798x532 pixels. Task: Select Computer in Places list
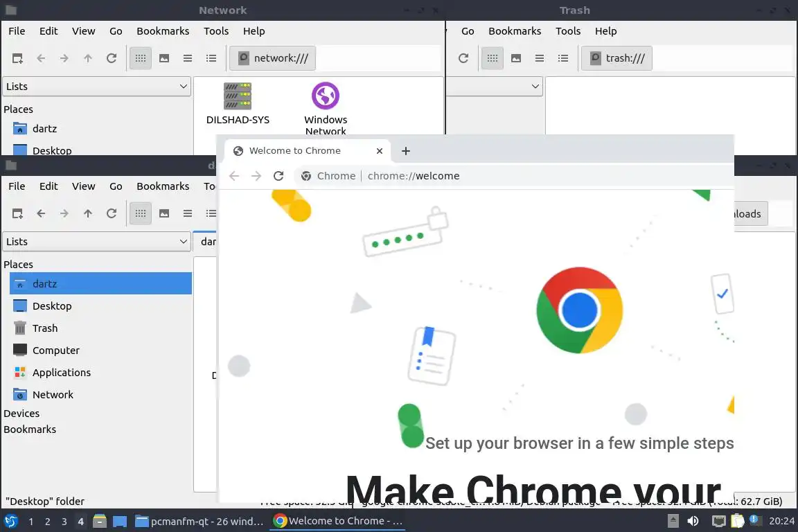click(100, 351)
